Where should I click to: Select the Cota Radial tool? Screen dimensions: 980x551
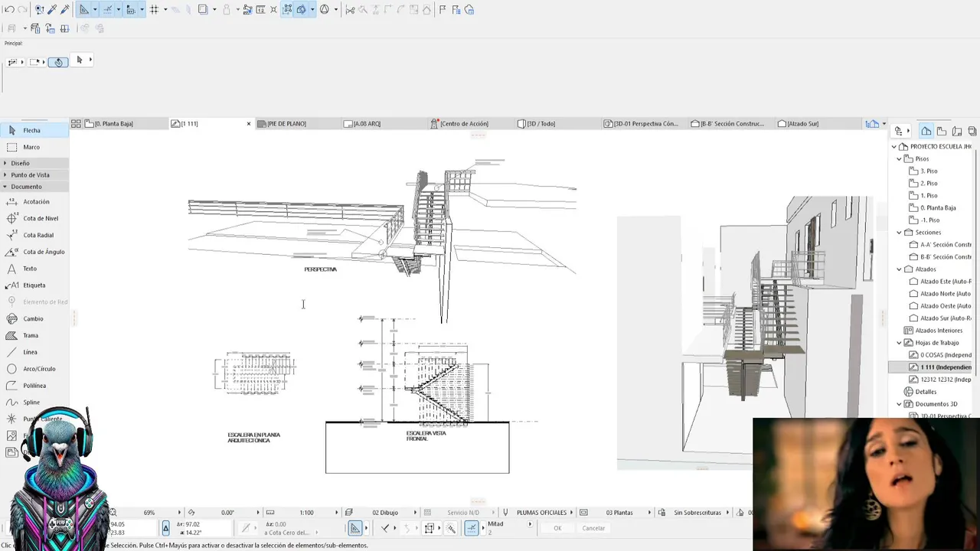tap(34, 236)
